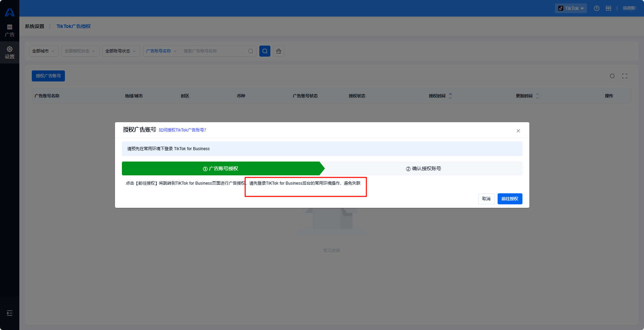Open the 全部账号状态 filter dropdown
Viewport: 644px width, 330px height.
point(121,51)
